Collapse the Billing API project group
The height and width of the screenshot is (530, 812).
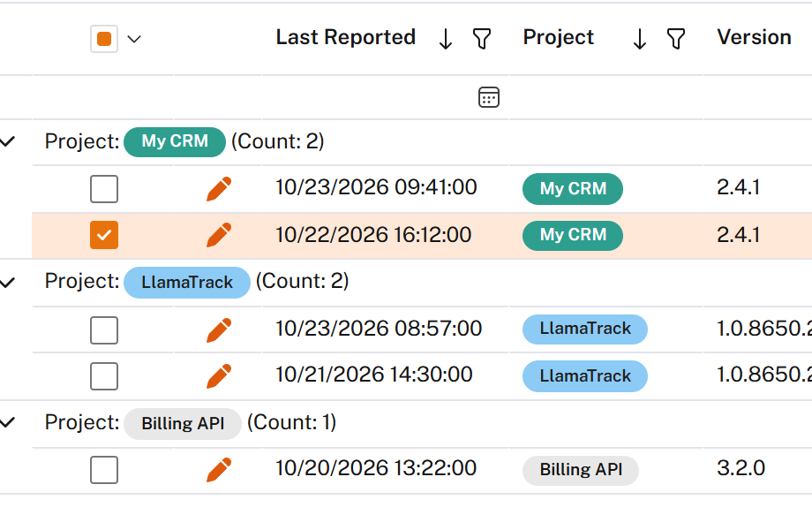tap(7, 423)
